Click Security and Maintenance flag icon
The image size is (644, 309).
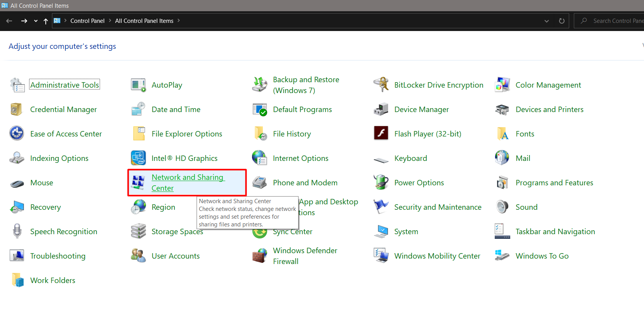pyautogui.click(x=381, y=207)
